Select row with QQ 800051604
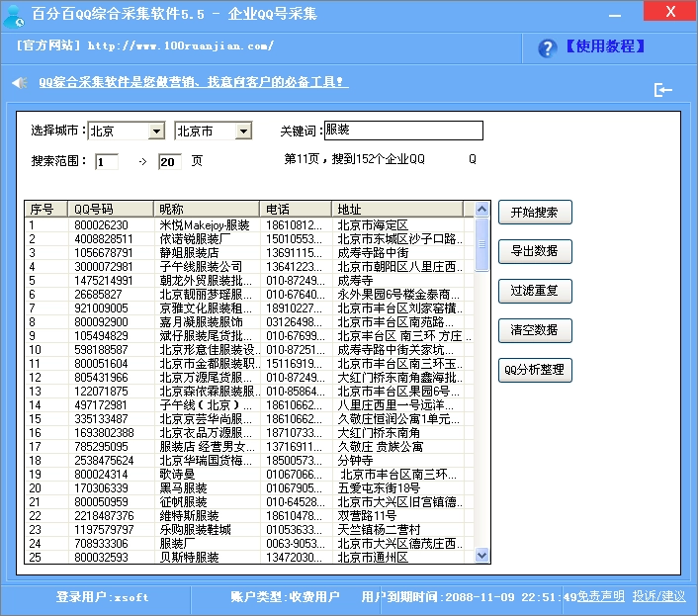This screenshot has width=698, height=616. click(249, 364)
